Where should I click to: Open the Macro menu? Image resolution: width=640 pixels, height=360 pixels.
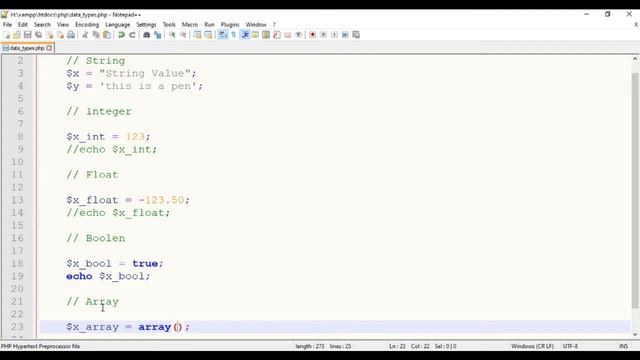coord(190,24)
